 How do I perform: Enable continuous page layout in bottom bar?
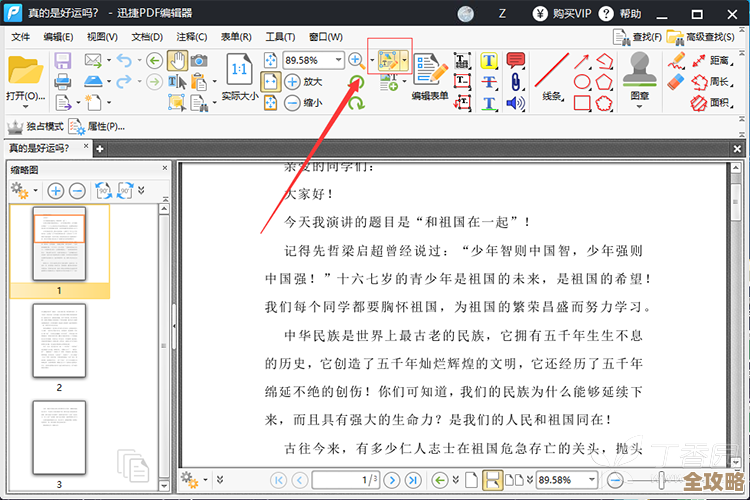pos(492,481)
